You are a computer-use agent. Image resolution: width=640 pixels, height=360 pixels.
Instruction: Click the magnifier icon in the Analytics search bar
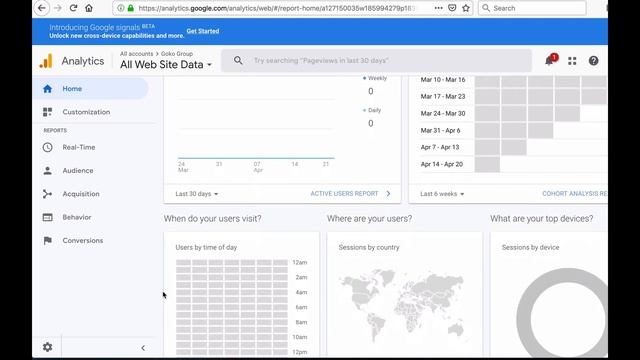pos(238,60)
